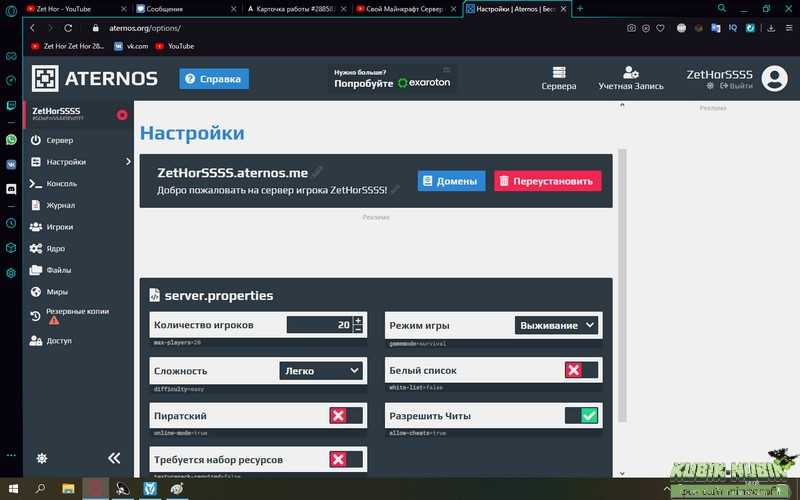Open the Доступ access page
This screenshot has height=500, width=800.
click(x=51, y=340)
